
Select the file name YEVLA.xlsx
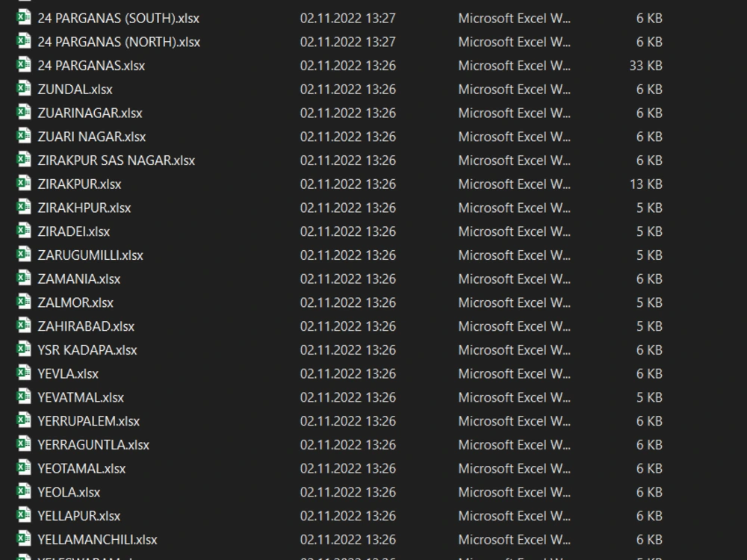click(68, 374)
